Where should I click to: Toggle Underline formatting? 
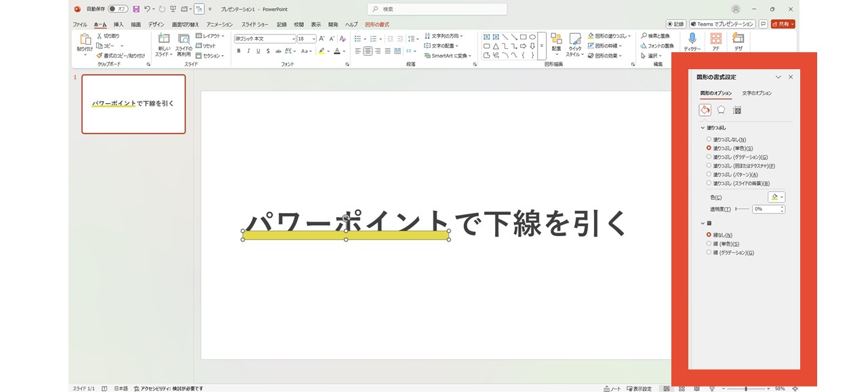pos(258,51)
